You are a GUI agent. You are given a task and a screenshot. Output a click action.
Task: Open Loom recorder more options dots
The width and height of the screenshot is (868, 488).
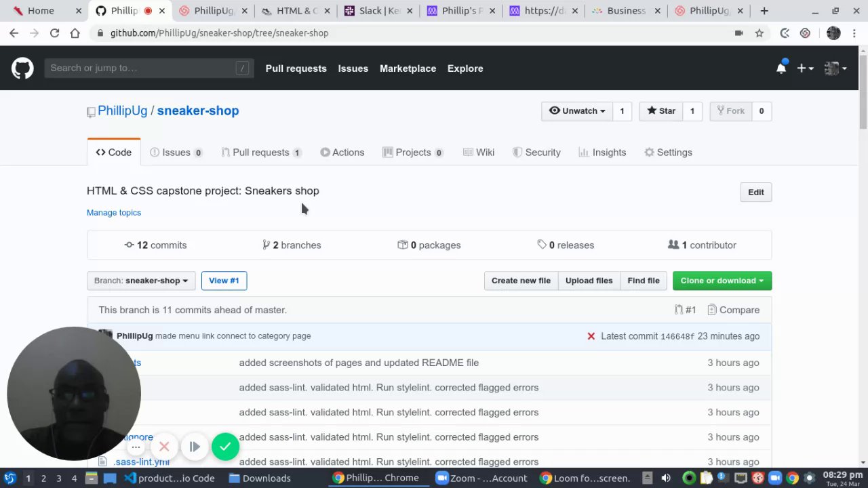pos(136,446)
